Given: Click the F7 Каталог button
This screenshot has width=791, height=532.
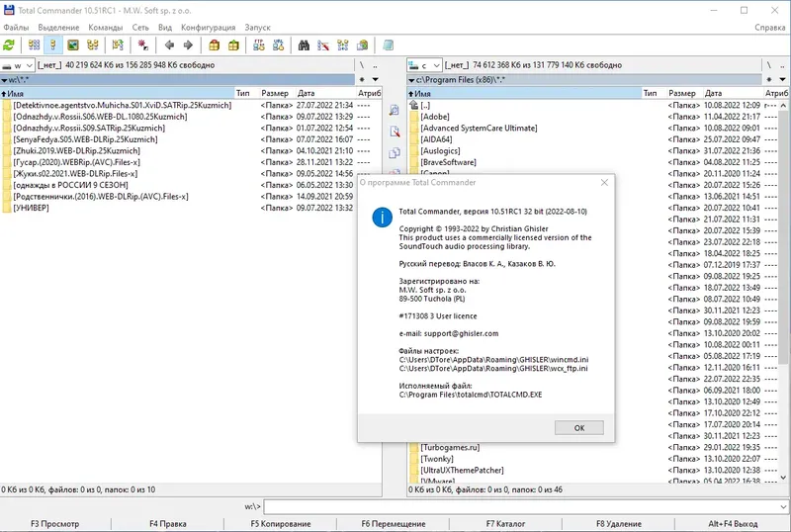Looking at the screenshot, I should pos(505,524).
